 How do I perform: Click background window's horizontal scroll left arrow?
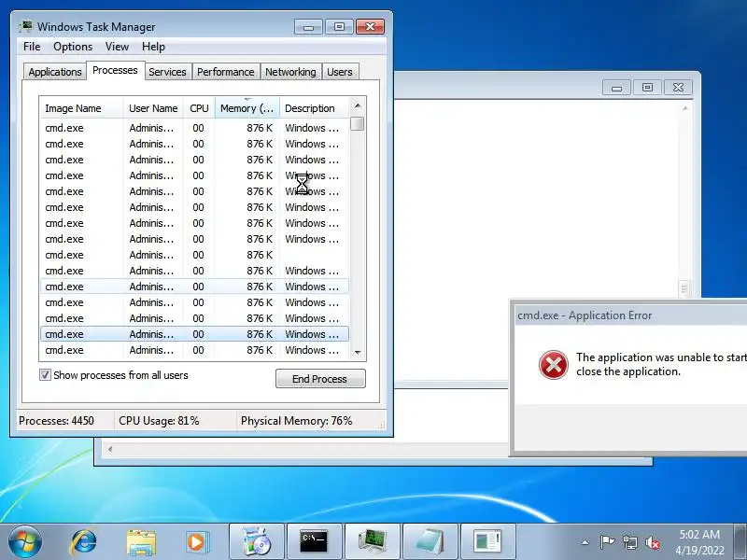110,449
